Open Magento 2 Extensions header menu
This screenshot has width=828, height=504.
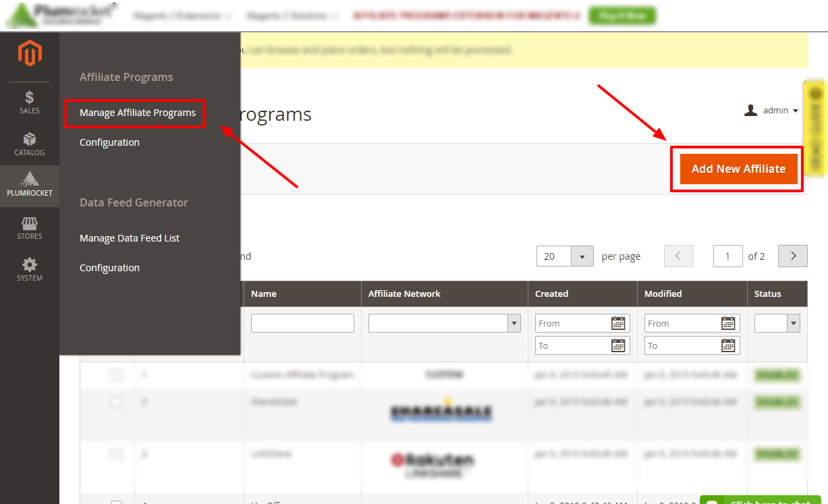point(182,16)
